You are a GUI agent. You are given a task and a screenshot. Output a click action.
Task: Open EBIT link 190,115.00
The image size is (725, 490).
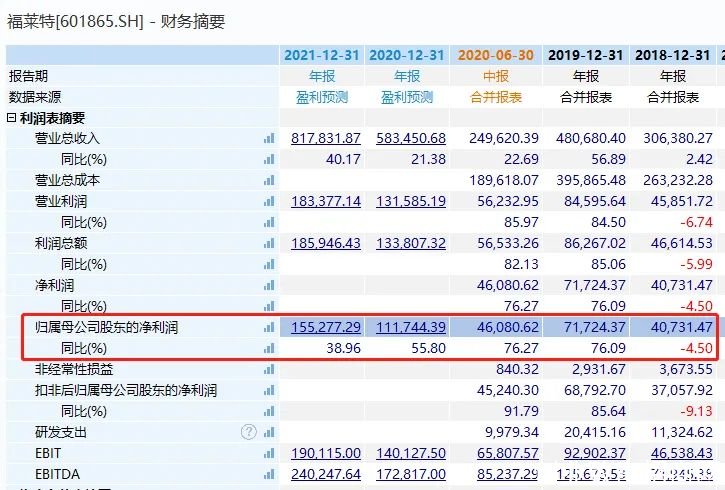pos(326,453)
